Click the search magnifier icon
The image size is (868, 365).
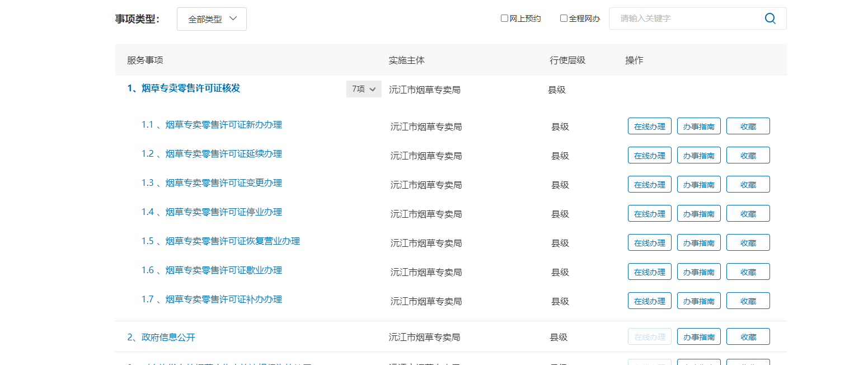(x=770, y=18)
